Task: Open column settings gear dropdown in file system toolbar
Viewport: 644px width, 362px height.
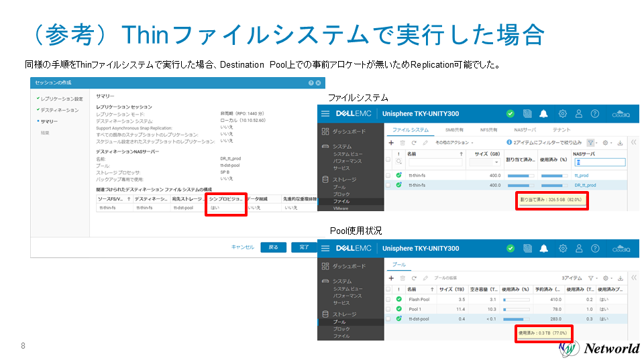Action: [x=607, y=143]
